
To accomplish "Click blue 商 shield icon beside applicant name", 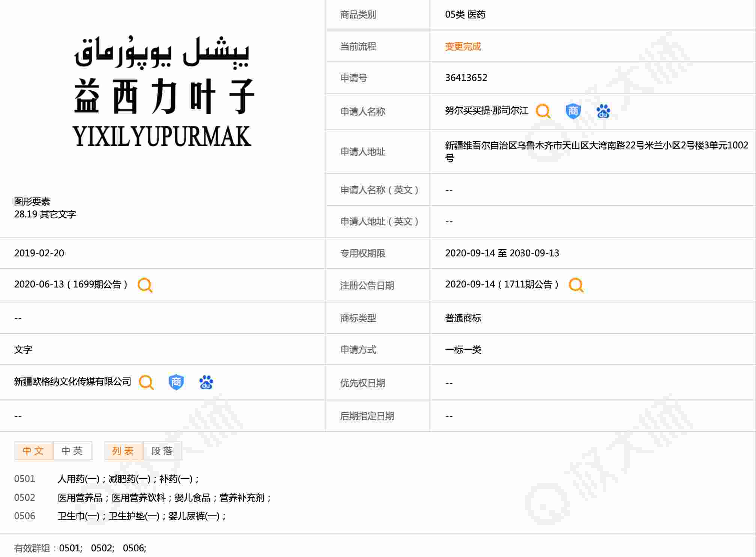I will coord(573,111).
